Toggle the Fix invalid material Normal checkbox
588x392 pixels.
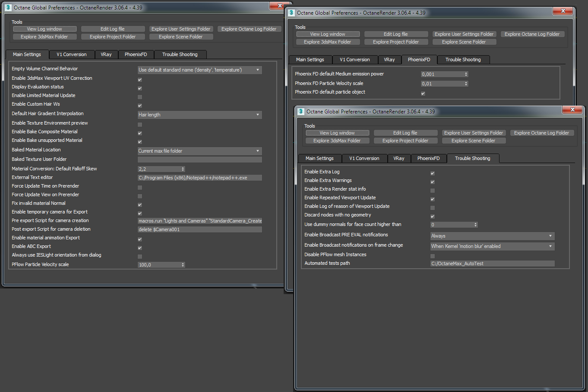pyautogui.click(x=140, y=205)
